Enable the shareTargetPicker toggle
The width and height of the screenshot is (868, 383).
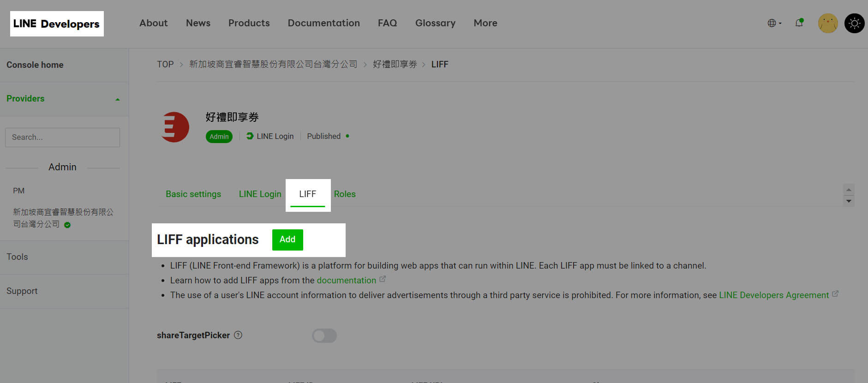tap(324, 335)
